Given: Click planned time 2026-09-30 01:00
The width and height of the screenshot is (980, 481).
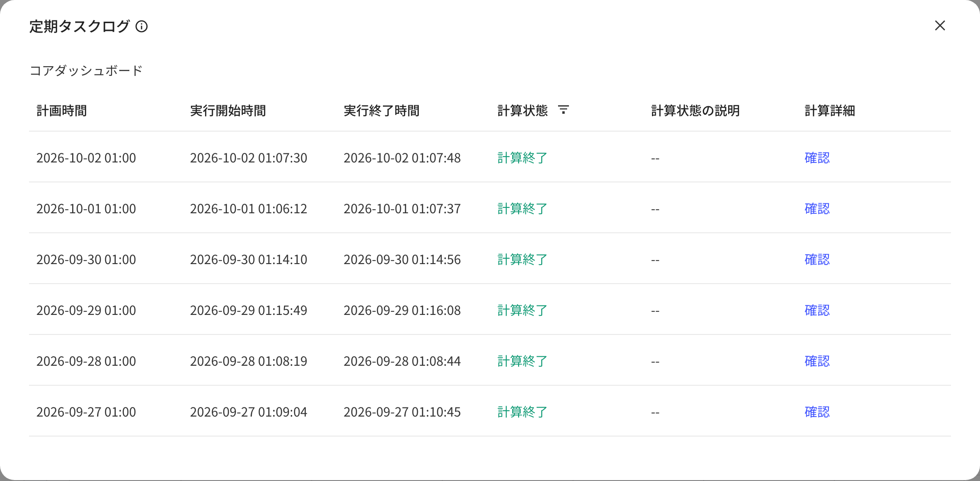Looking at the screenshot, I should [x=86, y=260].
